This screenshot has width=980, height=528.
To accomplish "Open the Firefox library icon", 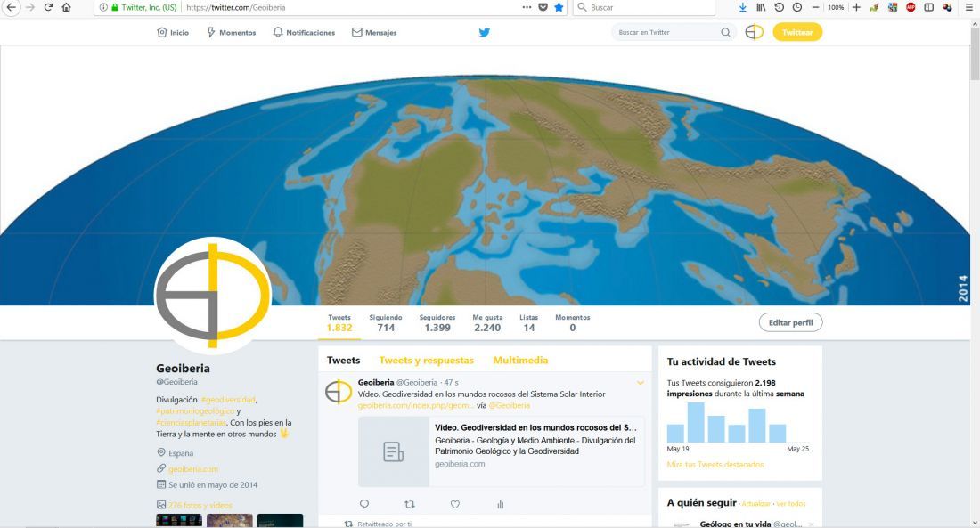I will [761, 7].
